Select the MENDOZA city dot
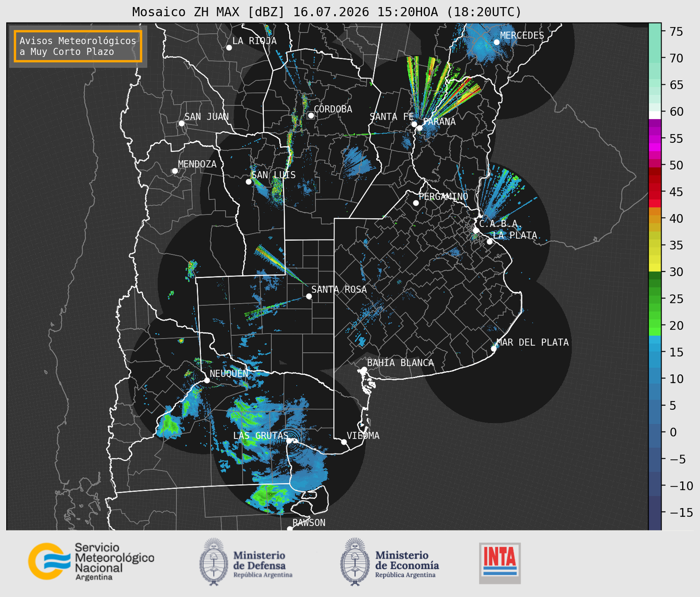Screen dimensions: 700x597 (x=175, y=171)
